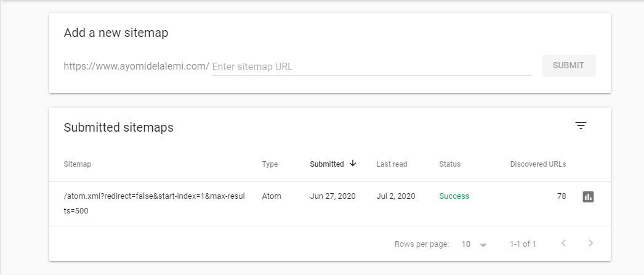Screen dimensions: 644x275
Task: Click the Jun 27, 2020 submitted date
Action: pyautogui.click(x=333, y=196)
